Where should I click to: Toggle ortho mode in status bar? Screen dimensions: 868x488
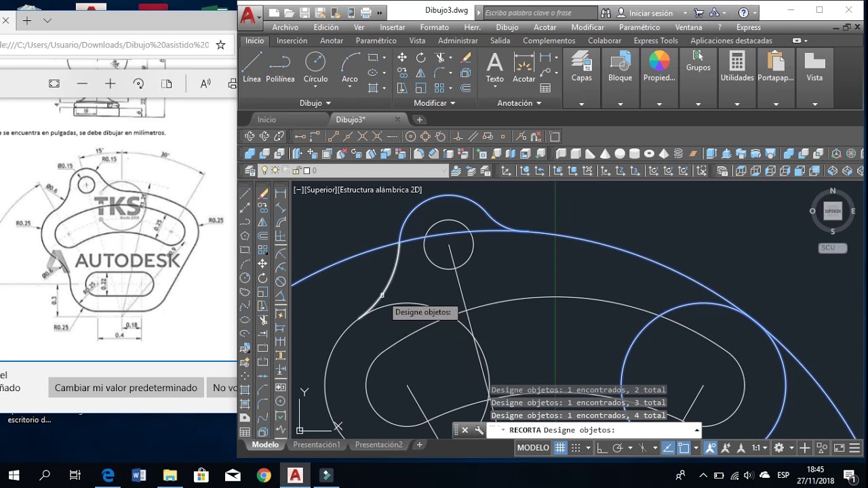click(x=601, y=448)
